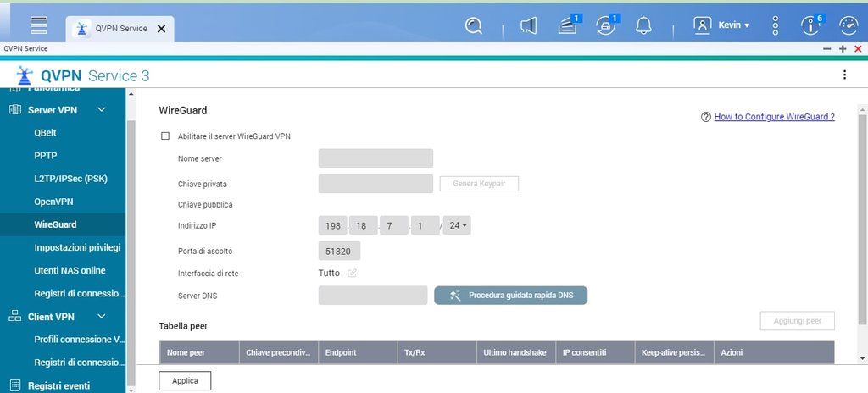Open How to Configure WireGuard link

point(775,117)
